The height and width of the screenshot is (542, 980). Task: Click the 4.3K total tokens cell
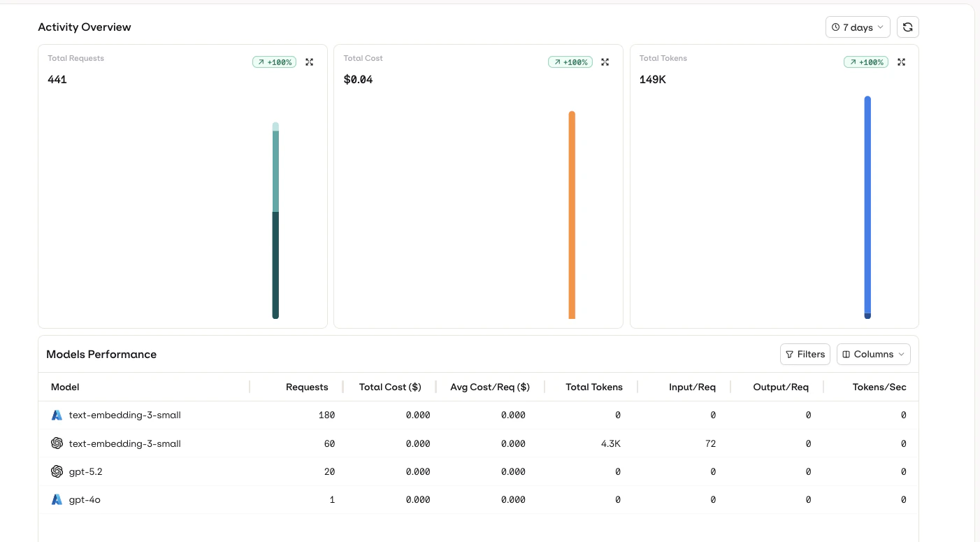coord(610,443)
